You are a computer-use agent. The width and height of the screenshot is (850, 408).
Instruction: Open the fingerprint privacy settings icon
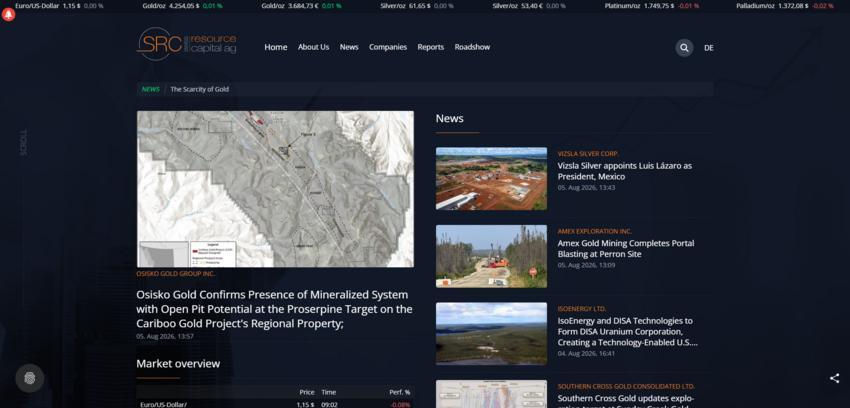[x=30, y=378]
